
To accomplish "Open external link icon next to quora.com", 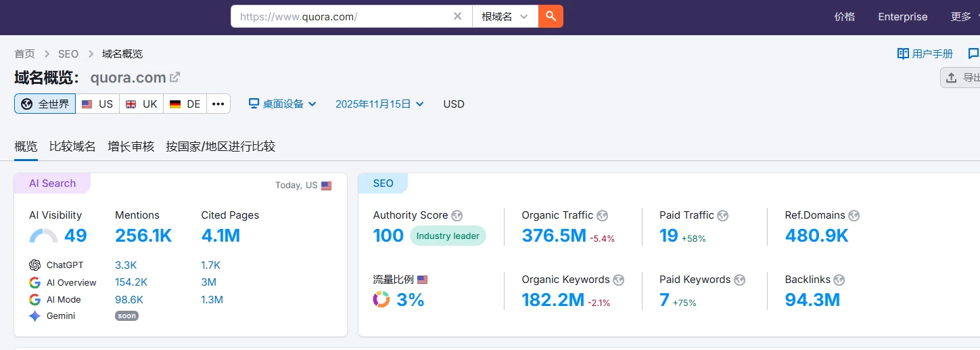I will pos(174,77).
